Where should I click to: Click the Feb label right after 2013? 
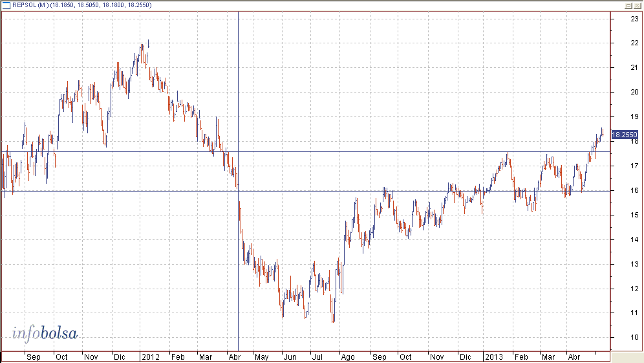(521, 357)
